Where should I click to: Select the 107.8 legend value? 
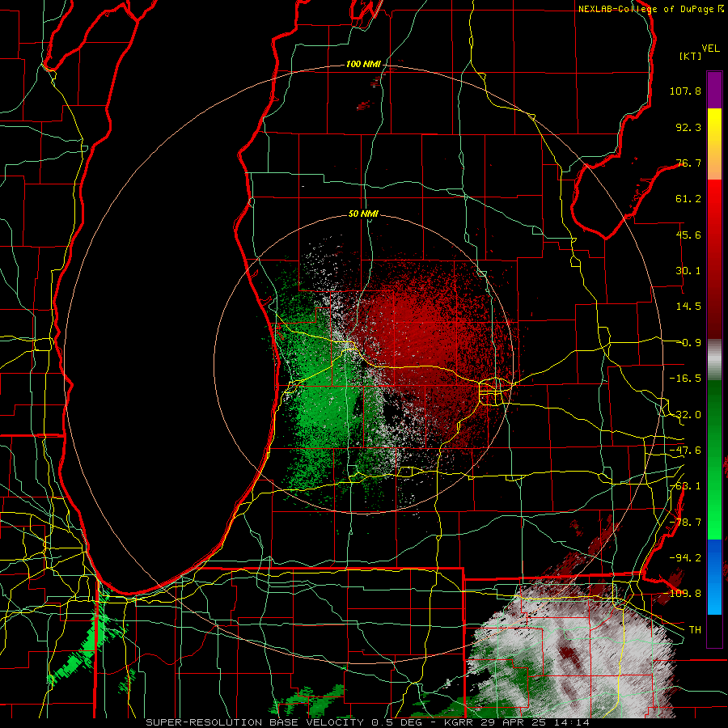685,91
